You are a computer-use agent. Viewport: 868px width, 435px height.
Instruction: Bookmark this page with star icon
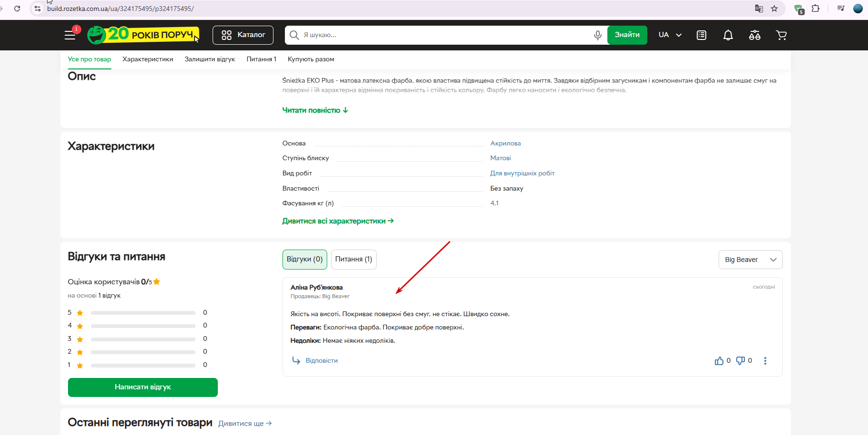[x=774, y=9]
